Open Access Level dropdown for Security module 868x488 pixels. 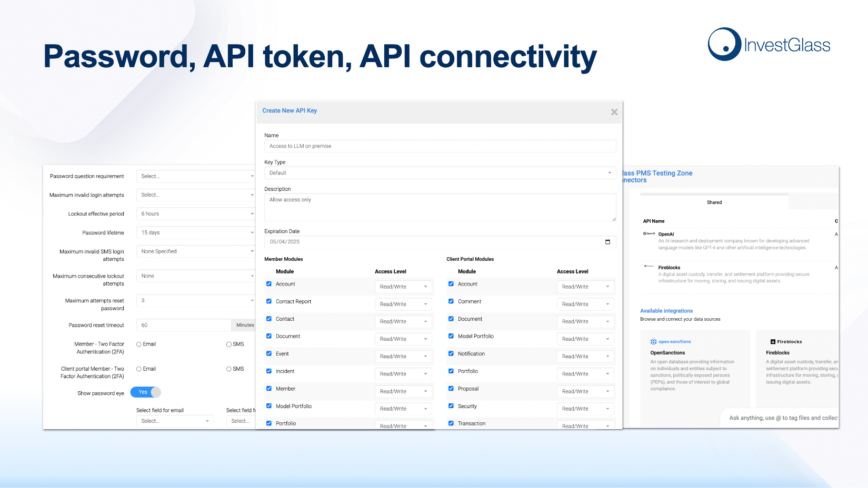point(585,409)
